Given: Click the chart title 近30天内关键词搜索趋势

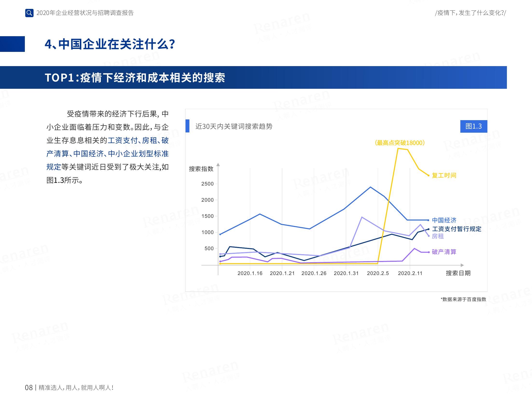Looking at the screenshot, I should 234,126.
